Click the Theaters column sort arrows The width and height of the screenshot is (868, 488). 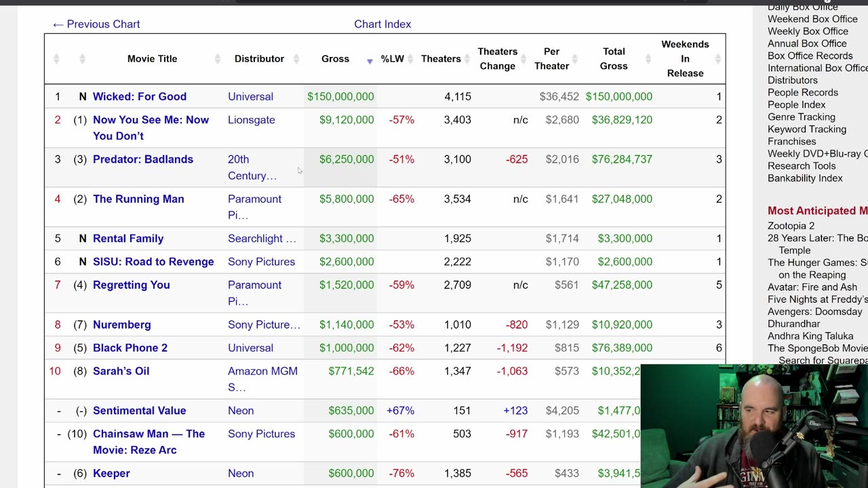click(x=468, y=59)
